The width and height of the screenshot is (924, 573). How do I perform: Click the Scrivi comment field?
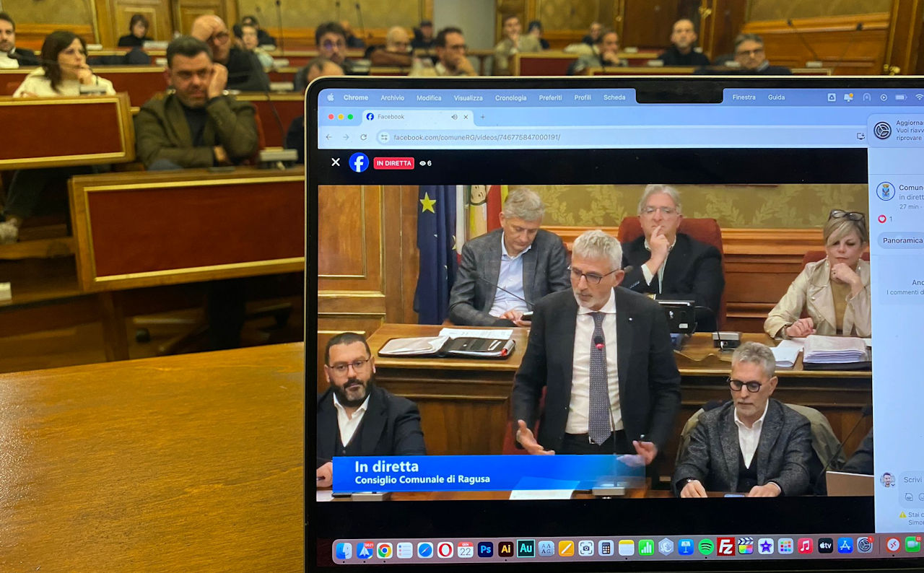coord(912,480)
